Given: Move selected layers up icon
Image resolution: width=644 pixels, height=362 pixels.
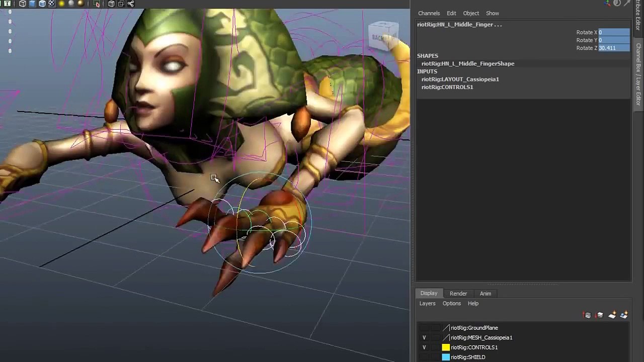Looking at the screenshot, I should [x=587, y=315].
